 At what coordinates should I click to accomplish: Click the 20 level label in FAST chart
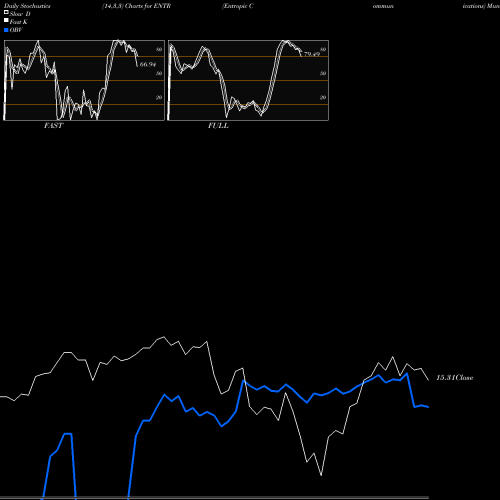point(159,97)
